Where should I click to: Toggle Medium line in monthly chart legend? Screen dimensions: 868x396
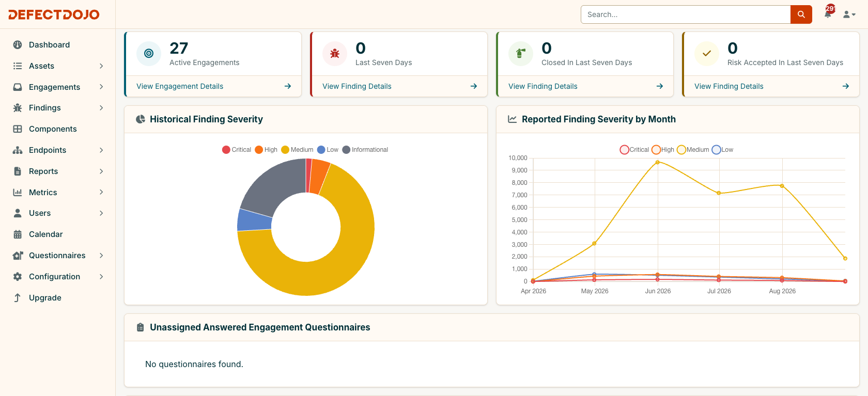tap(693, 150)
